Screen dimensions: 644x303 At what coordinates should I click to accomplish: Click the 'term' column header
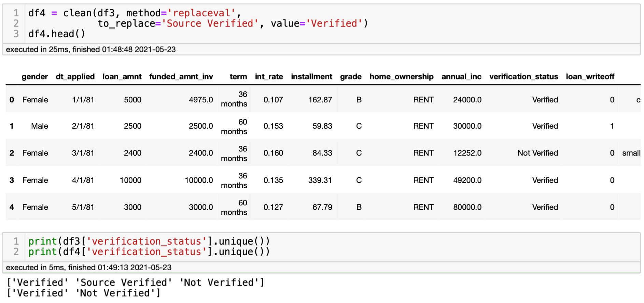click(x=238, y=77)
